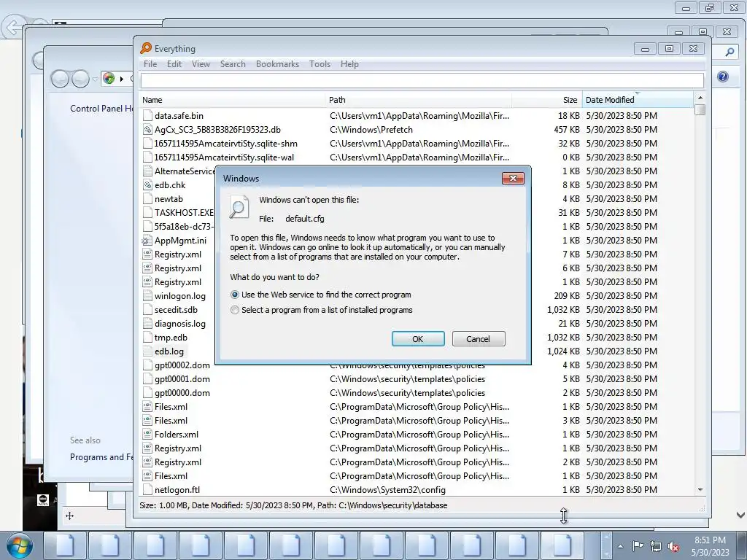Select the 1657114595AmcateirvtiSty.sqlite-wal file name

pos(224,157)
